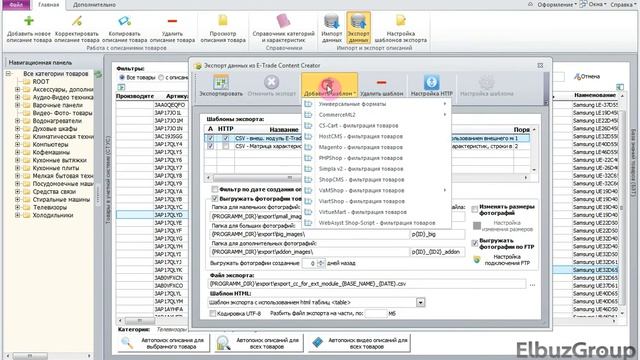Click the data export database icon
Screen dimensions: 640x360
(x=358, y=21)
